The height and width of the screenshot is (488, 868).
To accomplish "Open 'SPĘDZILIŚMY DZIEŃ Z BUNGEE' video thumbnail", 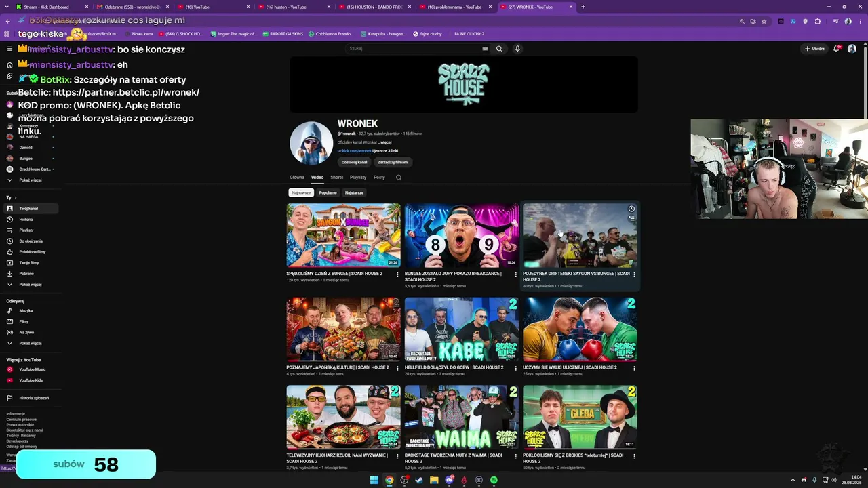I will point(343,235).
